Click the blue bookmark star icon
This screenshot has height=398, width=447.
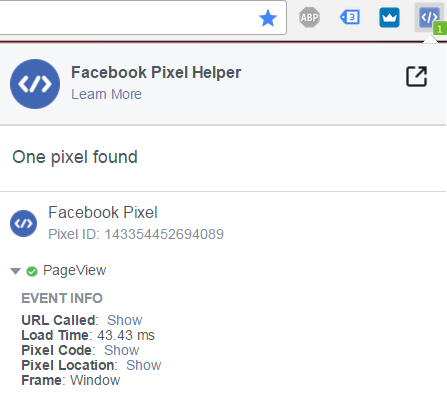click(x=268, y=18)
